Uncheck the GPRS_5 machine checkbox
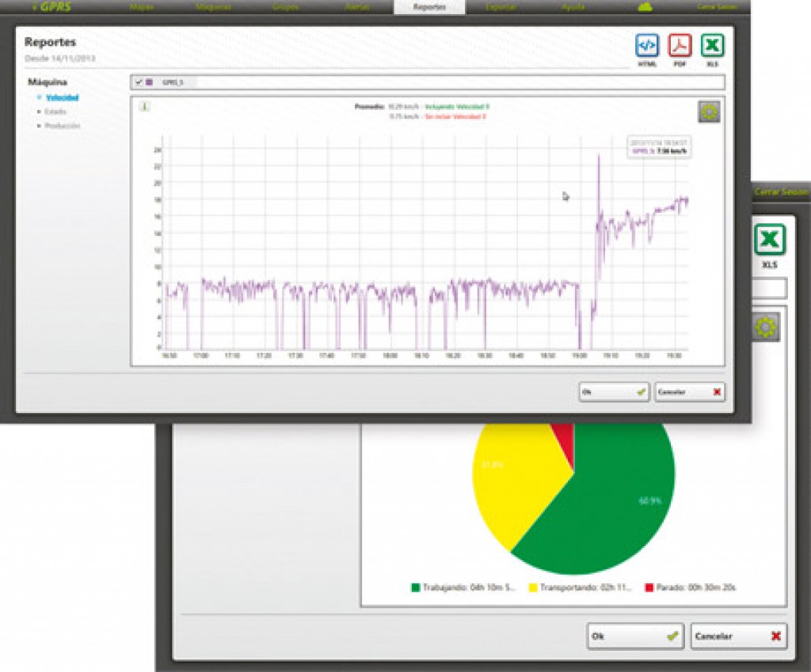Viewport: 811px width, 672px height. tap(139, 82)
